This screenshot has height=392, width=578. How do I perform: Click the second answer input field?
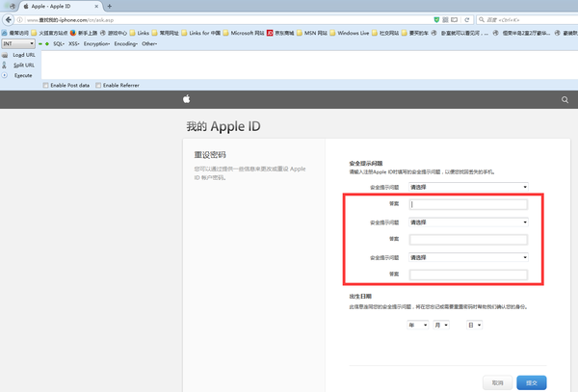468,240
